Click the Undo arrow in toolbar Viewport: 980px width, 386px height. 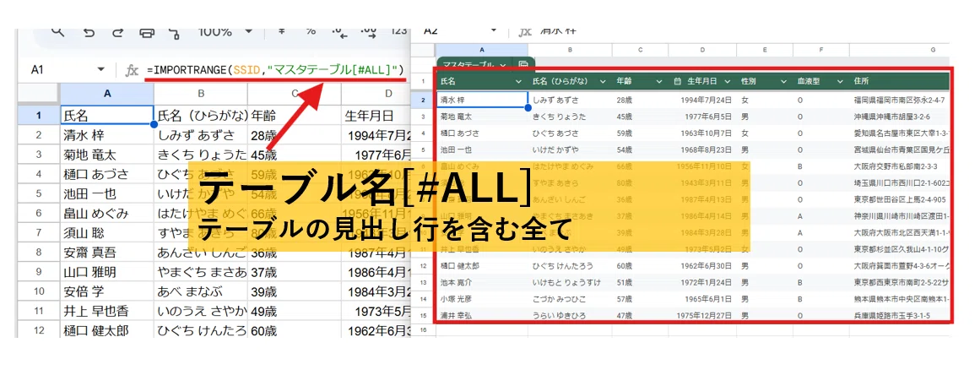[x=89, y=32]
